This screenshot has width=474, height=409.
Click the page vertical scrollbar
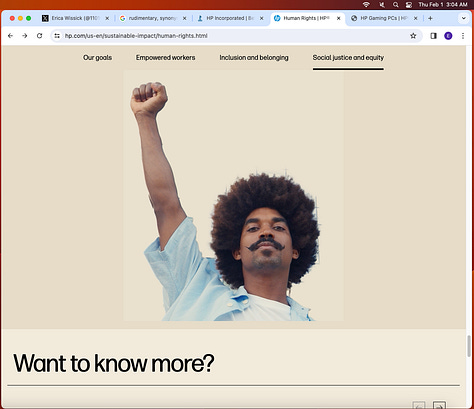[x=469, y=346]
